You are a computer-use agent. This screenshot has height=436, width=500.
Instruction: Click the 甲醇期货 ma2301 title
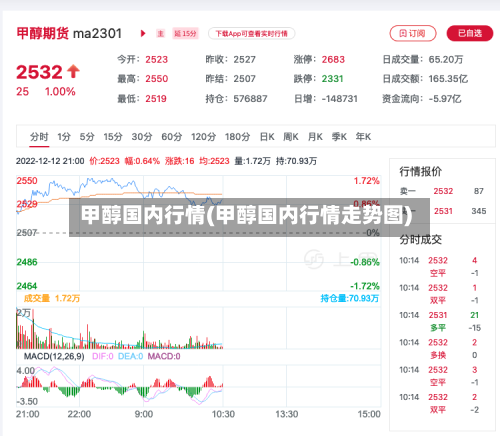pyautogui.click(x=69, y=33)
